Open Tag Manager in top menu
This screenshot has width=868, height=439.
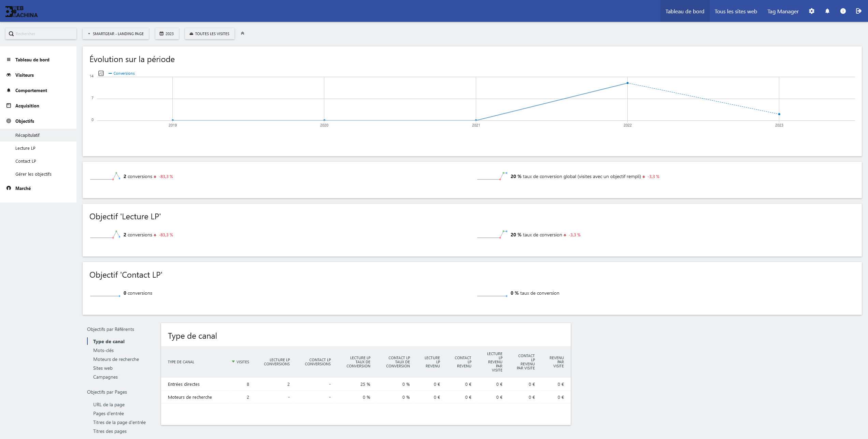(x=783, y=11)
